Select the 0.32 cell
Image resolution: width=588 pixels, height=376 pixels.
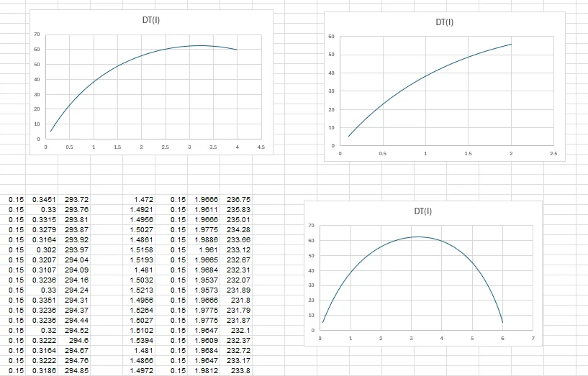(42, 331)
